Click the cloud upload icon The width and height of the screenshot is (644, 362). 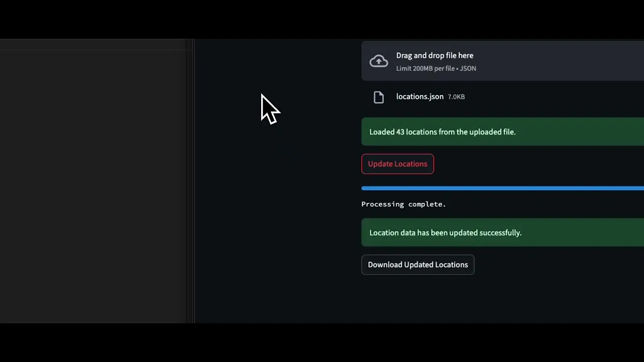coord(379,61)
